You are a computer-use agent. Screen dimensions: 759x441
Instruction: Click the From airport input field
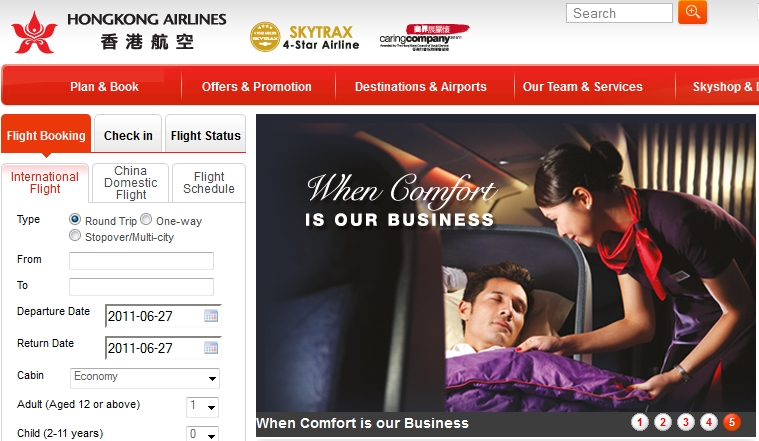(141, 261)
